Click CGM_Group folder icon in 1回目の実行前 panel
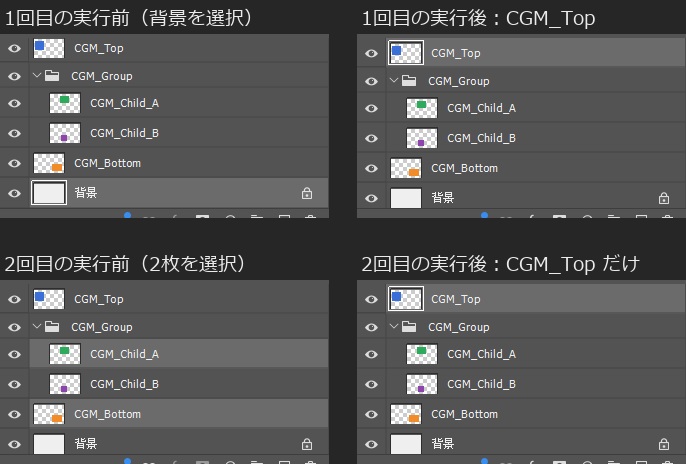The image size is (686, 464). pos(52,76)
